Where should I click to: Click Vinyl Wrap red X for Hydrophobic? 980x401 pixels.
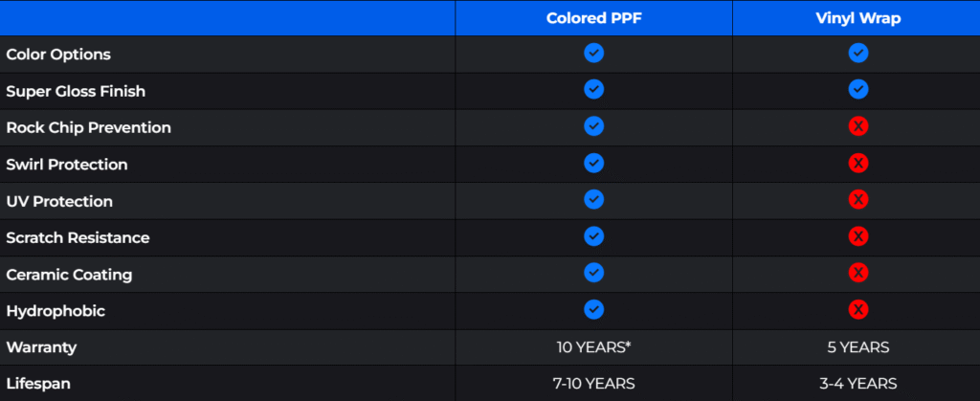(858, 310)
